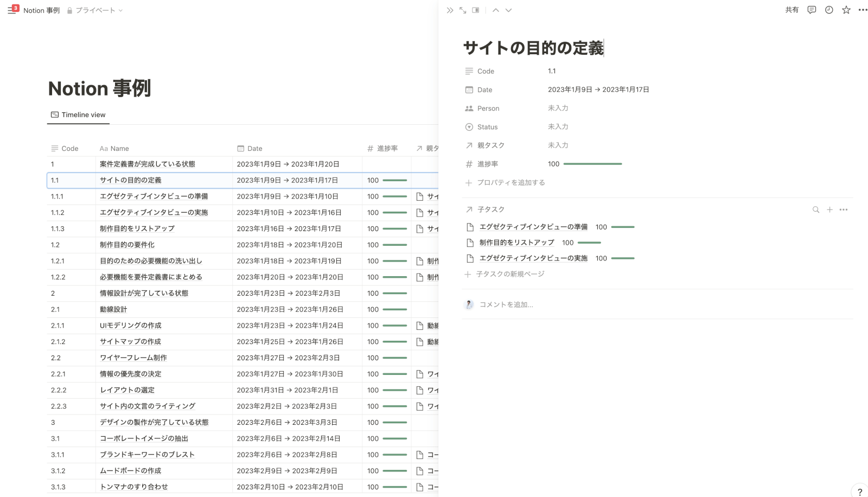Click Code value 1.1 in detail panel
This screenshot has height=497, width=868.
tap(552, 71)
